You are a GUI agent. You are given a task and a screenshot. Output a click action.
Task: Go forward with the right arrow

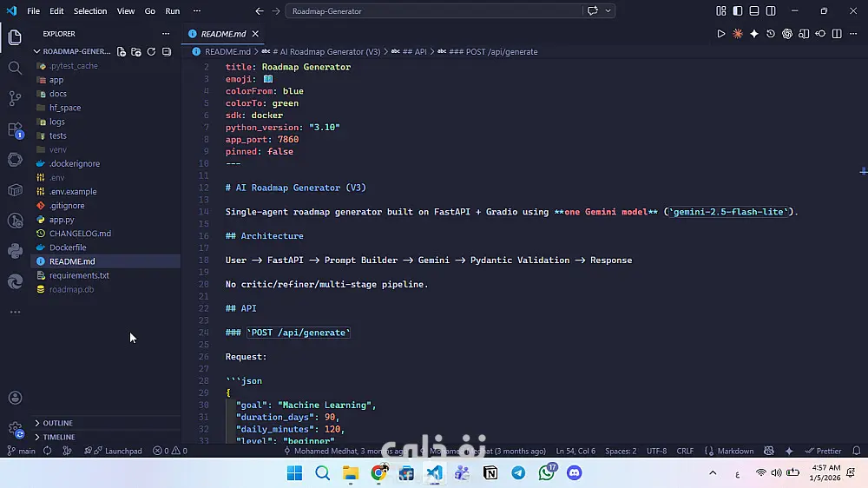(276, 11)
